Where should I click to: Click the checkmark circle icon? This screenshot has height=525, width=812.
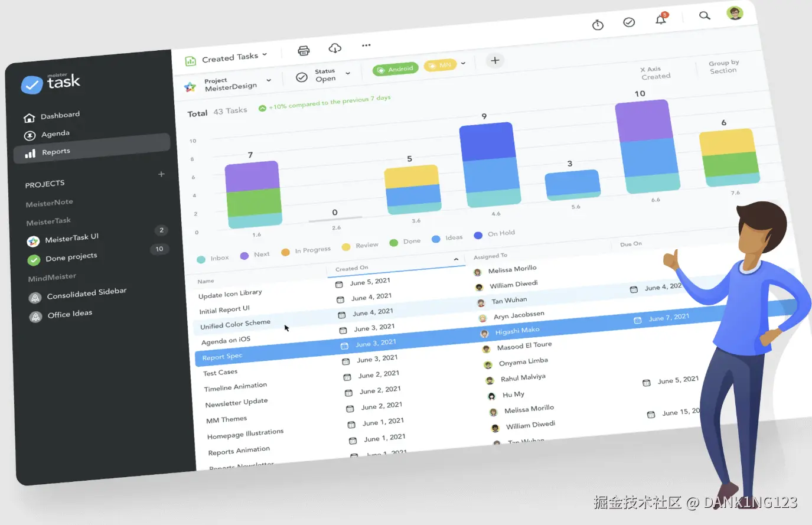tap(629, 22)
